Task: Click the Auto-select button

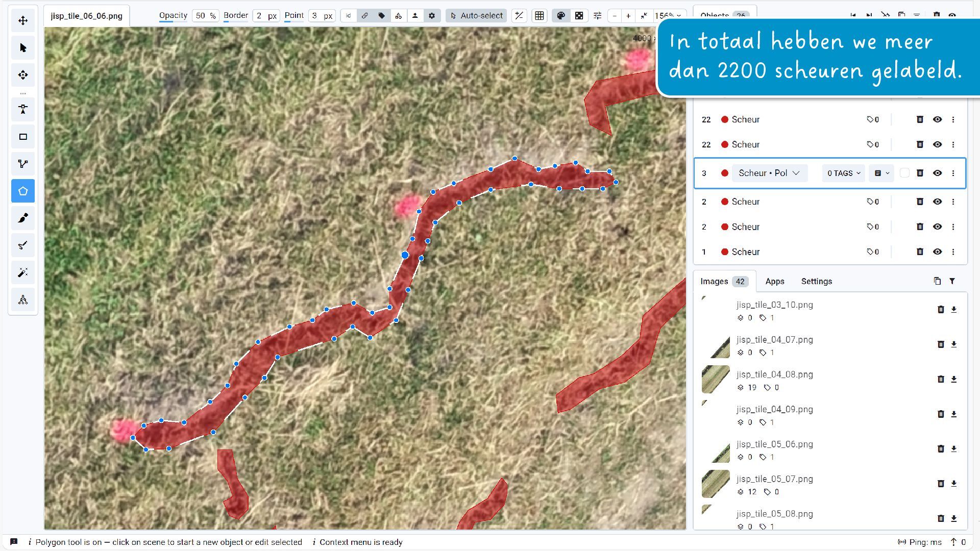Action: pos(476,16)
